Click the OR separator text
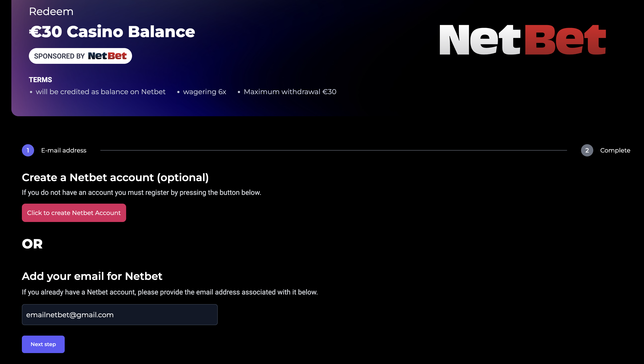Image resolution: width=644 pixels, height=364 pixels. (x=32, y=244)
